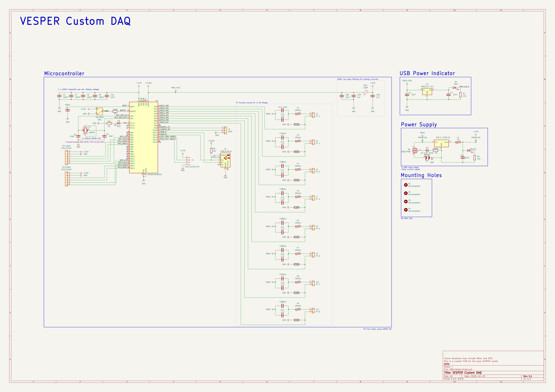Click the "VESPER Custom DAQ" sheet heading
Screen dimensions: 555x392
tap(75, 21)
